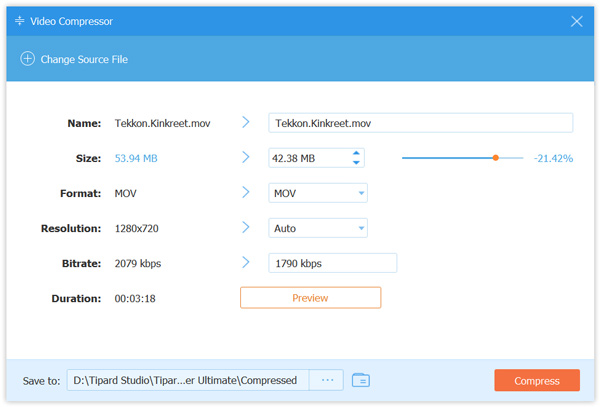The width and height of the screenshot is (600, 407).
Task: Click the 1280x720 resolution text
Action: (137, 228)
